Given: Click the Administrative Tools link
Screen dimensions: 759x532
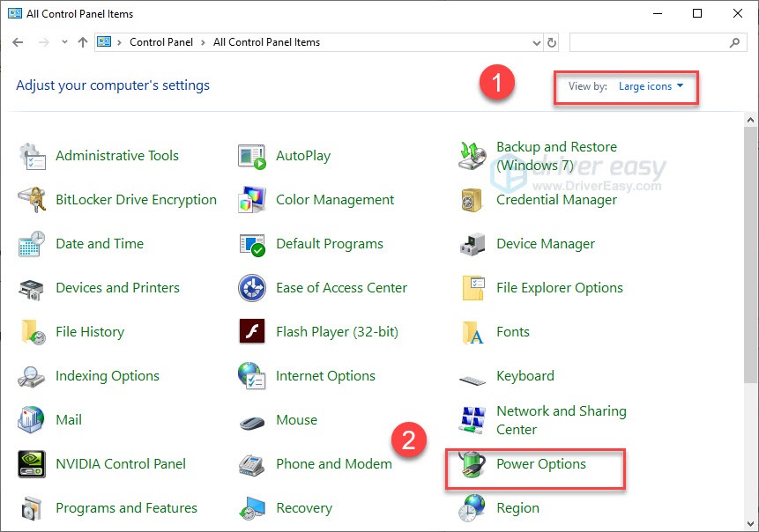Looking at the screenshot, I should coord(117,156).
